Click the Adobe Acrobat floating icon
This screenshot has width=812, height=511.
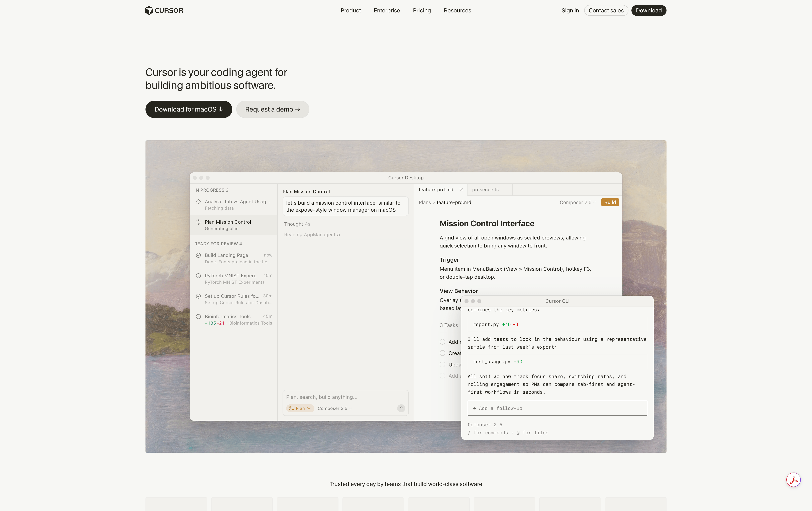click(793, 480)
